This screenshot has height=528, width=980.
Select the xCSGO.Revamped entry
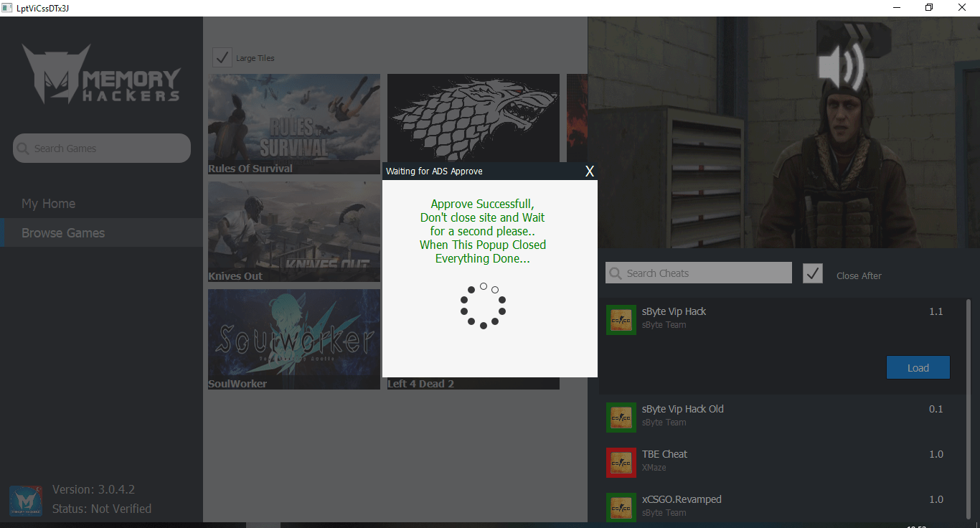point(782,506)
